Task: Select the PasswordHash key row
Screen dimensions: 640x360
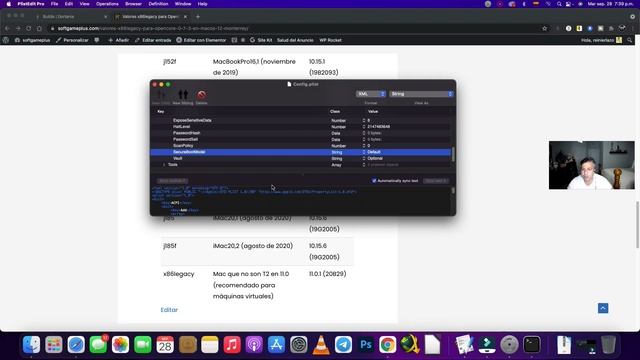Action: [x=300, y=133]
